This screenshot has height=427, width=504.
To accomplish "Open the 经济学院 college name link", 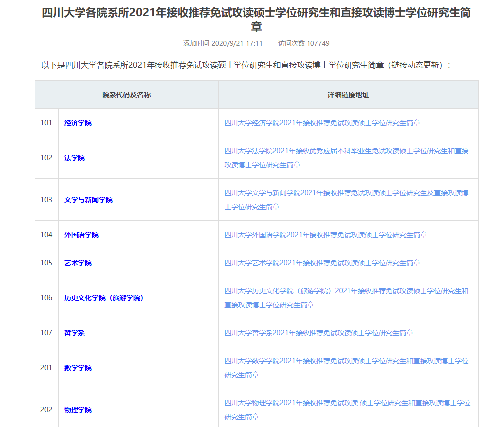I will (78, 123).
